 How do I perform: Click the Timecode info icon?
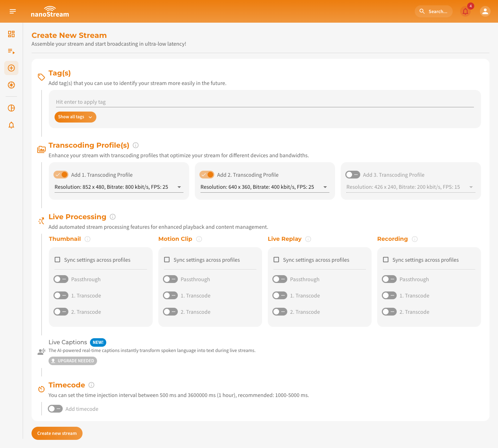pyautogui.click(x=91, y=385)
